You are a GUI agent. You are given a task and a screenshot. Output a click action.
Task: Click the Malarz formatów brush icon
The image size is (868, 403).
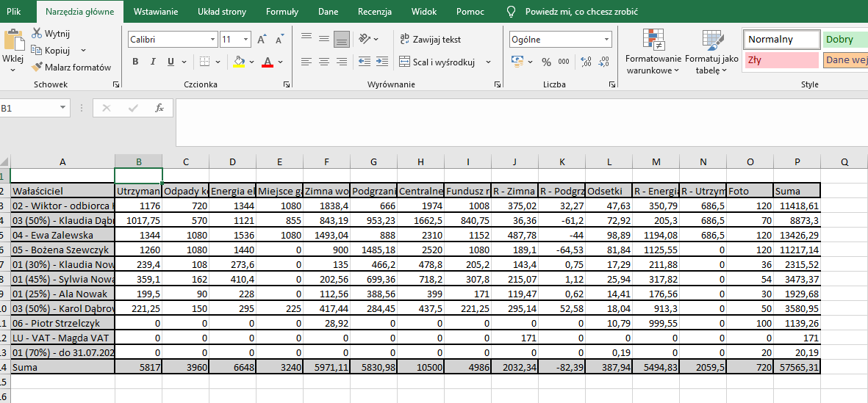(37, 68)
